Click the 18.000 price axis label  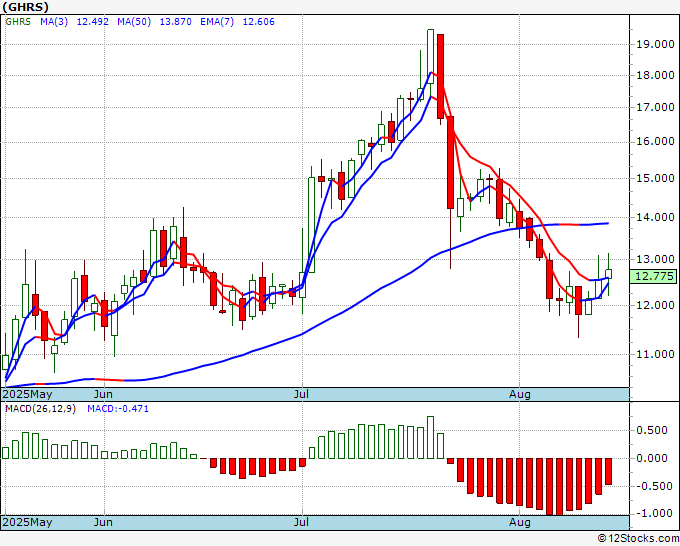(x=655, y=75)
